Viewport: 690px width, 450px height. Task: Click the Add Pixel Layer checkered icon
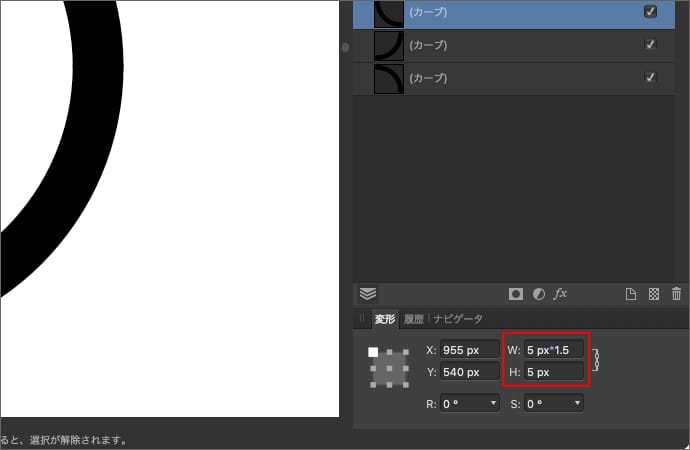point(654,294)
